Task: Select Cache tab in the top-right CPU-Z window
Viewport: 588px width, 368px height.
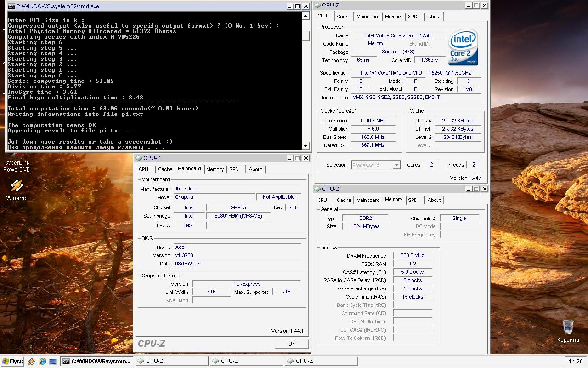Action: point(344,17)
